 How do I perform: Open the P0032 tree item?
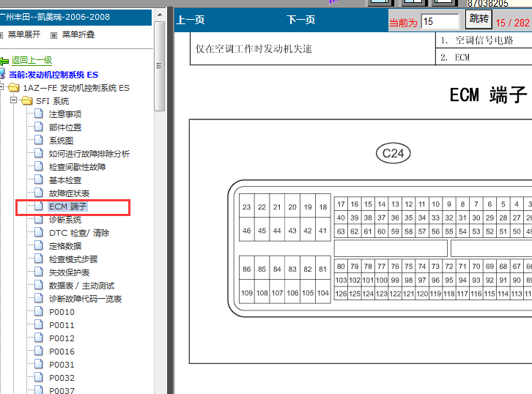click(62, 378)
